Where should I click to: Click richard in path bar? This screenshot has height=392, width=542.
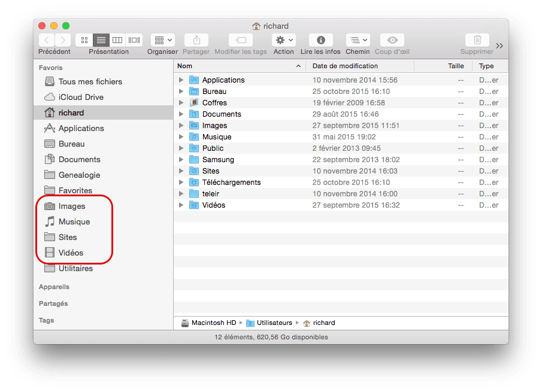coord(319,323)
